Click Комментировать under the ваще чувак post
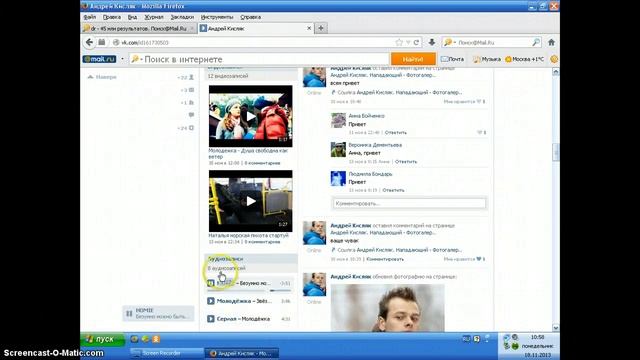 point(385,259)
